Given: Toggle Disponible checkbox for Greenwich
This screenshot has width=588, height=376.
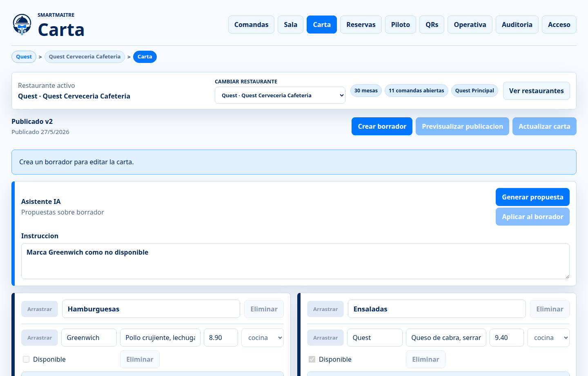Looking at the screenshot, I should (x=26, y=359).
